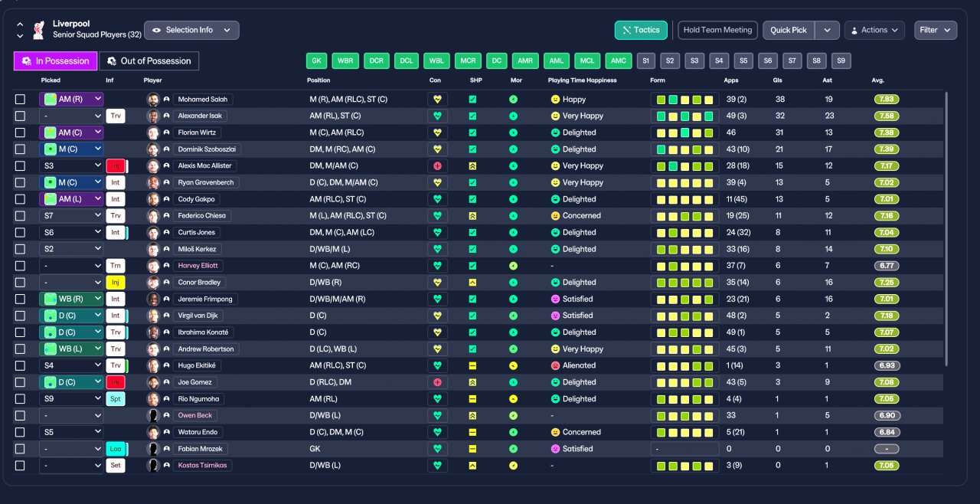Open the Quick Pick arrow dropdown
Screen dimensions: 980x504
827,30
